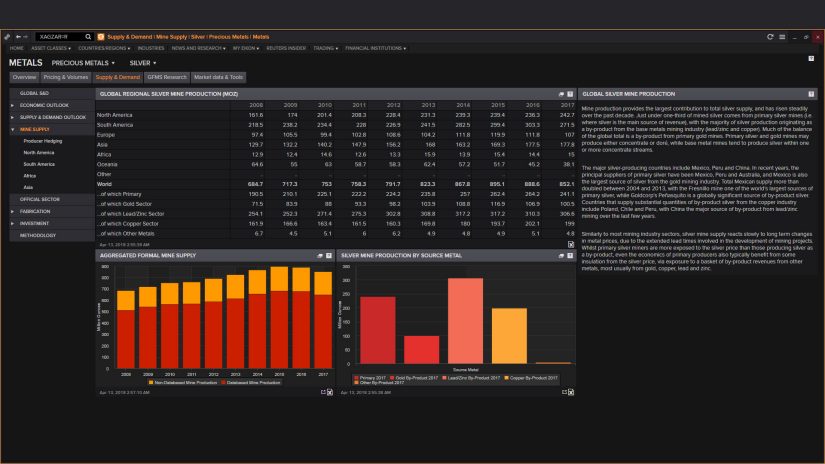Click Metals link in breadcrumb

[260, 37]
